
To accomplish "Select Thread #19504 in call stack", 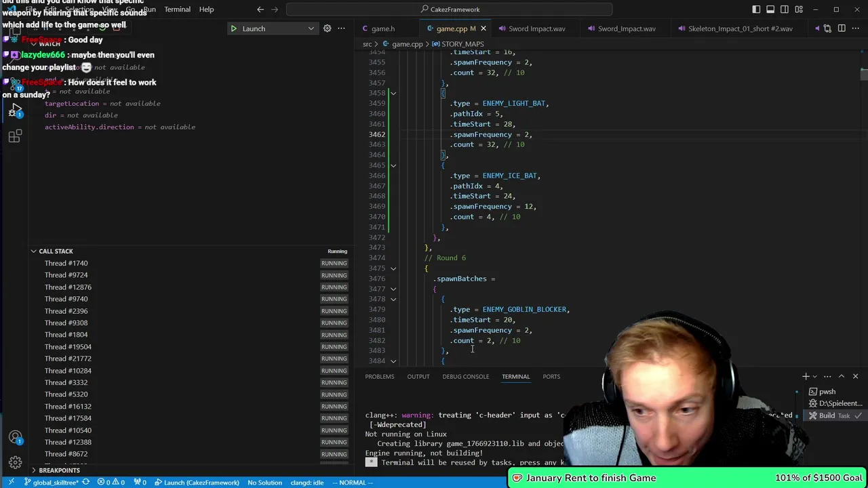I will point(68,347).
